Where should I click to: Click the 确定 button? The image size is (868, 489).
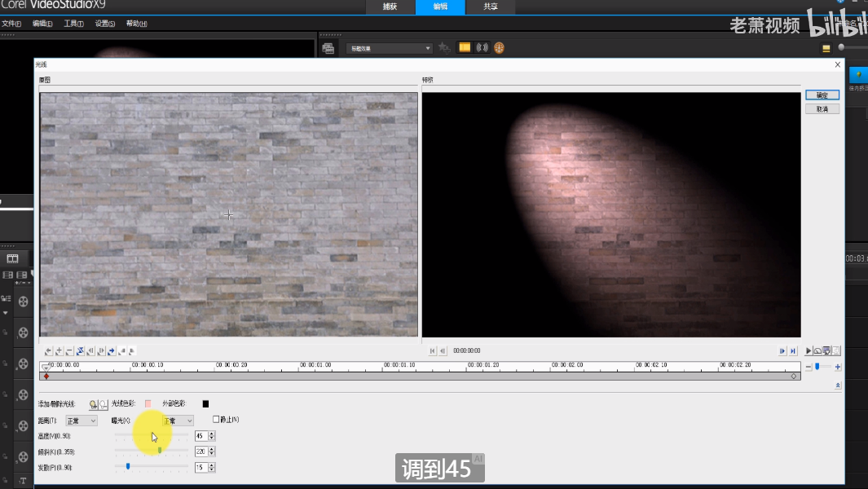click(x=822, y=95)
